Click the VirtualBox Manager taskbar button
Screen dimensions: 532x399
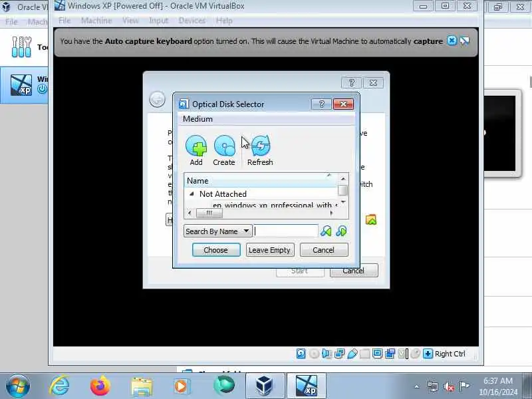click(x=265, y=386)
